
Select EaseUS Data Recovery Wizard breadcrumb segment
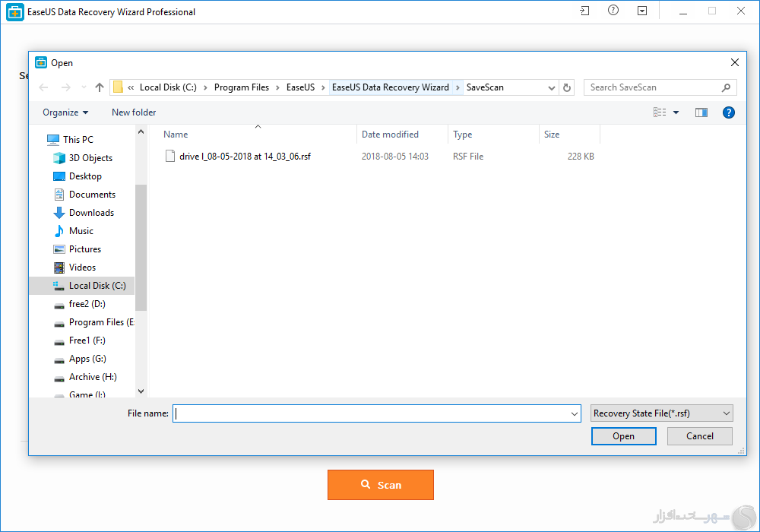[x=391, y=87]
